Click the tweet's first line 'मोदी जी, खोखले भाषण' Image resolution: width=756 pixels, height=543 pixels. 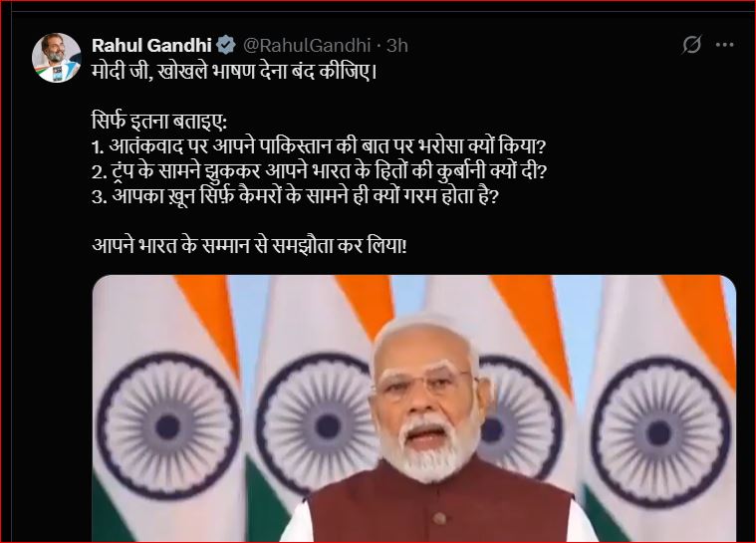[234, 71]
